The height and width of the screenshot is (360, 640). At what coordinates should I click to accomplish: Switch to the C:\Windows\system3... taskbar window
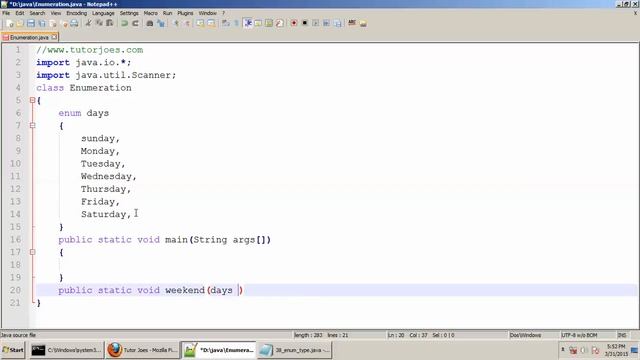(x=67, y=350)
